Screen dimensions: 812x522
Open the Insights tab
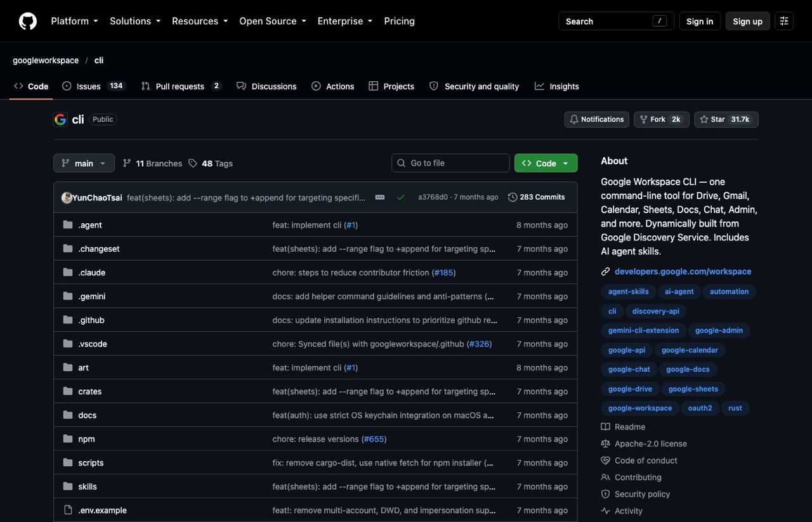coord(557,86)
